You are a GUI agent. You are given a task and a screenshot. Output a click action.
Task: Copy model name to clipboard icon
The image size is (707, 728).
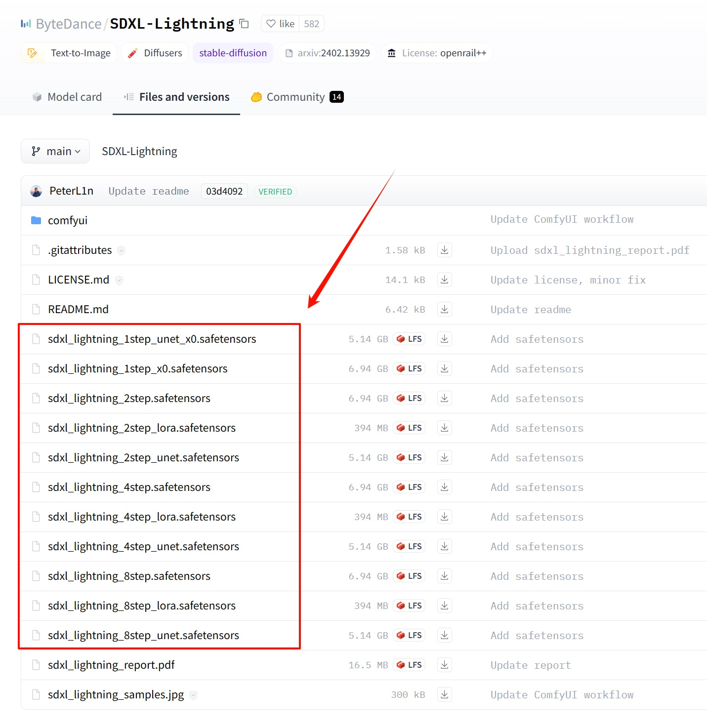pos(244,24)
